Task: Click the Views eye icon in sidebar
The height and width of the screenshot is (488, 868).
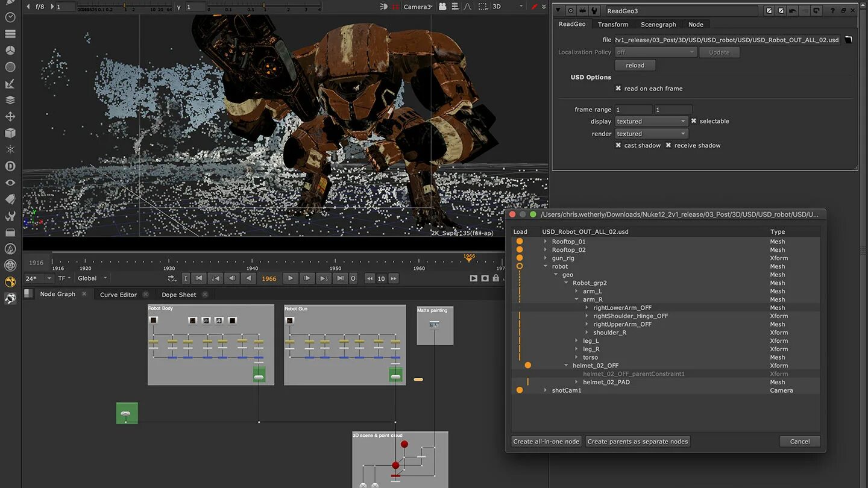Action: [10, 183]
